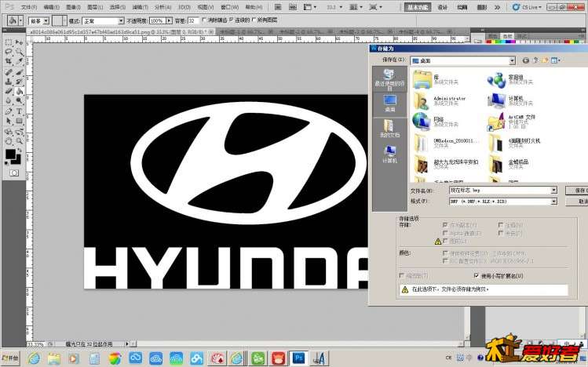Select the Eraser tool
Viewport: 588px width, 367px height.
click(9, 91)
